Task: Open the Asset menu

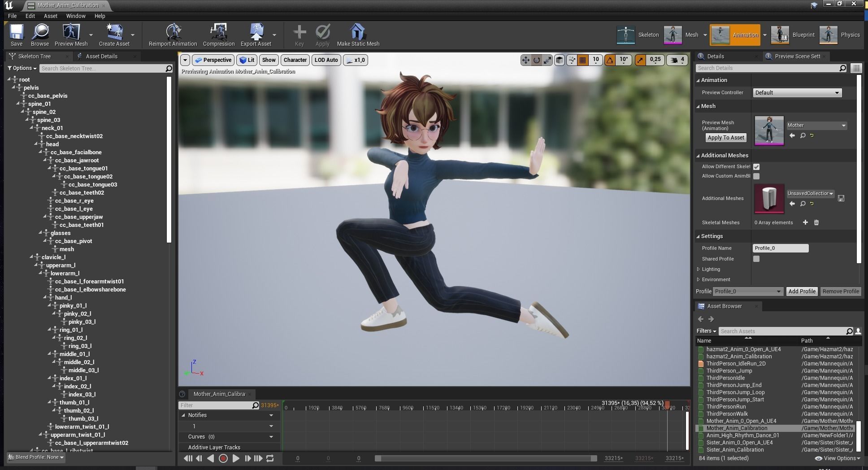Action: point(50,16)
